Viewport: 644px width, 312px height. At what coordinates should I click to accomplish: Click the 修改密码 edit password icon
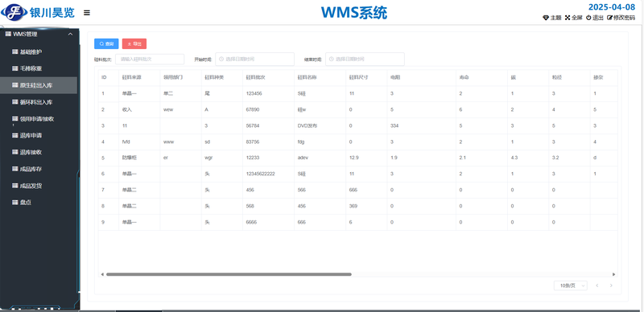[610, 18]
